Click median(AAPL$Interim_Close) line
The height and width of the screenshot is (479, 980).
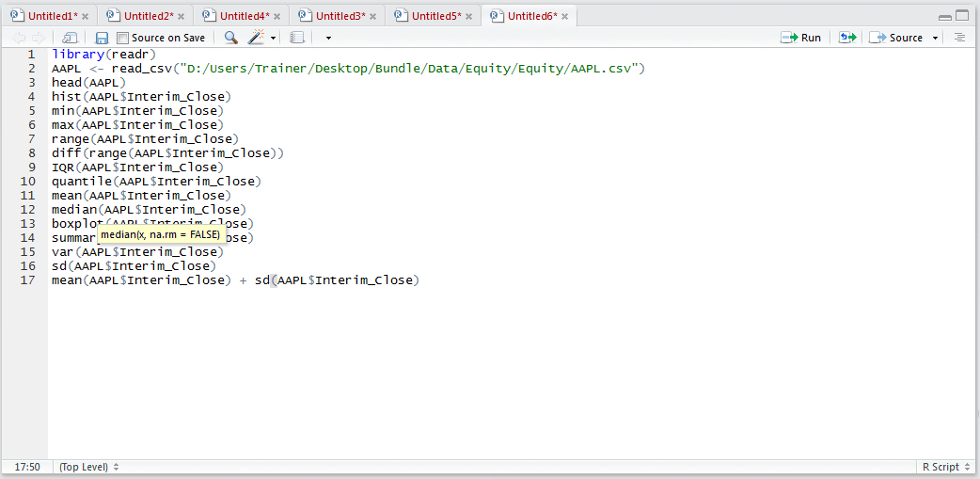tap(150, 210)
